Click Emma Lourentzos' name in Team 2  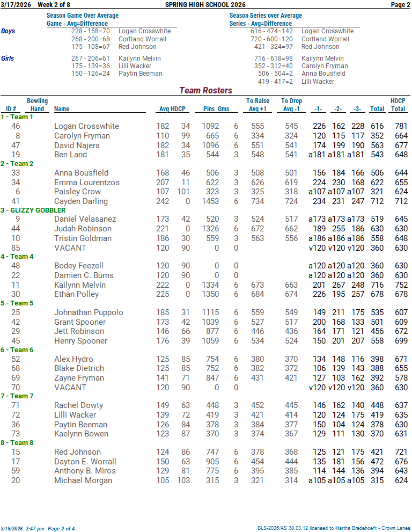pos(86,183)
